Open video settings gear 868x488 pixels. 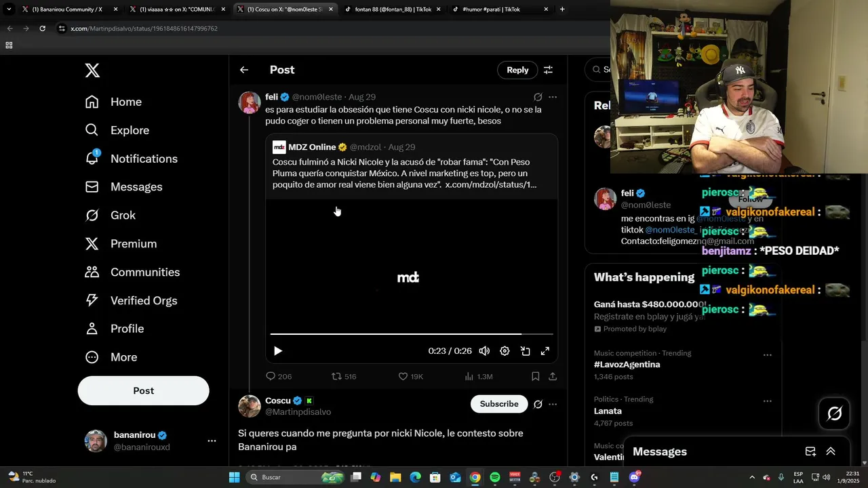505,351
